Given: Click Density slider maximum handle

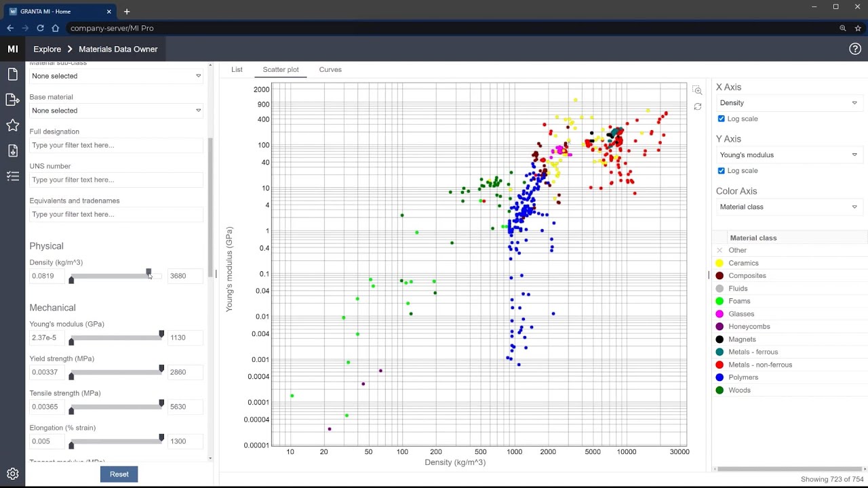Looking at the screenshot, I should (149, 272).
